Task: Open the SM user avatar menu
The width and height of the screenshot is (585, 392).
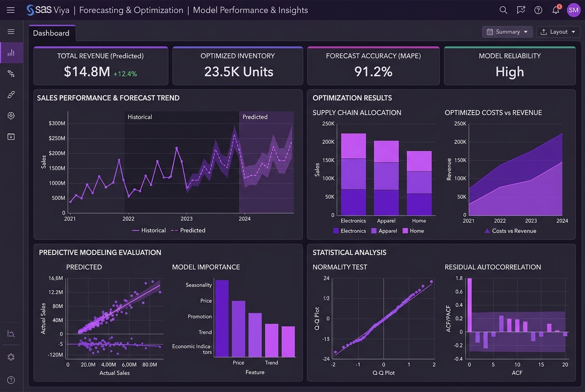Action: tap(573, 10)
